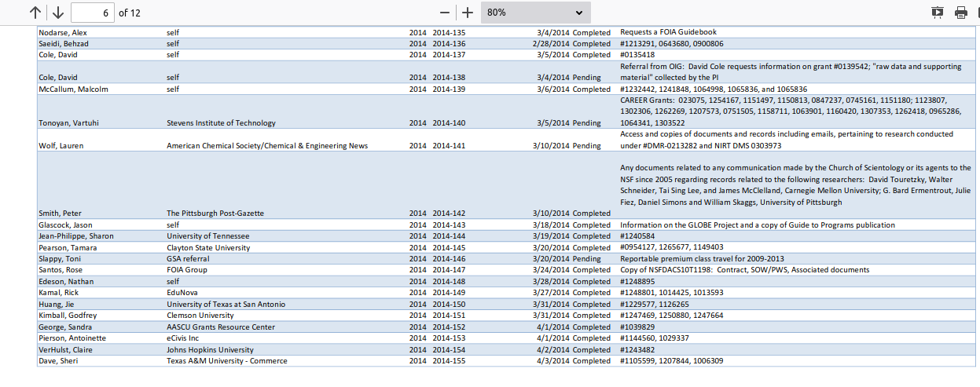This screenshot has width=980, height=387.
Task: Select the name Tonoyan, Vartuhi
Action: (x=69, y=123)
